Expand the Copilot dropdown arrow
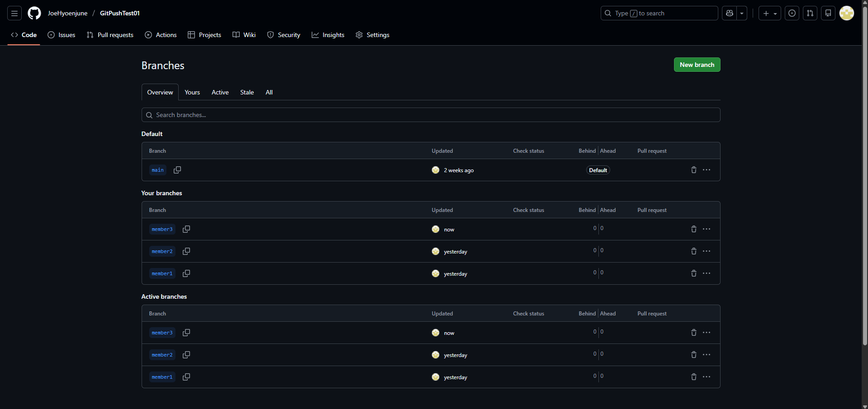The width and height of the screenshot is (868, 409). [x=742, y=13]
